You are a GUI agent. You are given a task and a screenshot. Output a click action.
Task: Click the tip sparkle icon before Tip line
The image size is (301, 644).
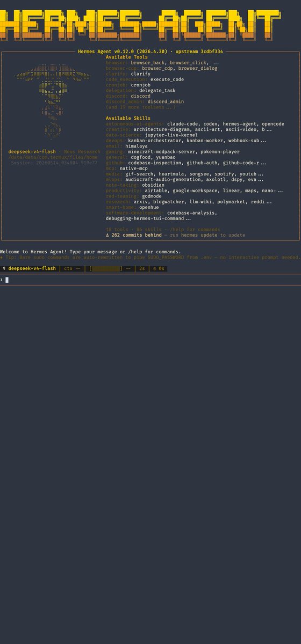click(x=2, y=257)
